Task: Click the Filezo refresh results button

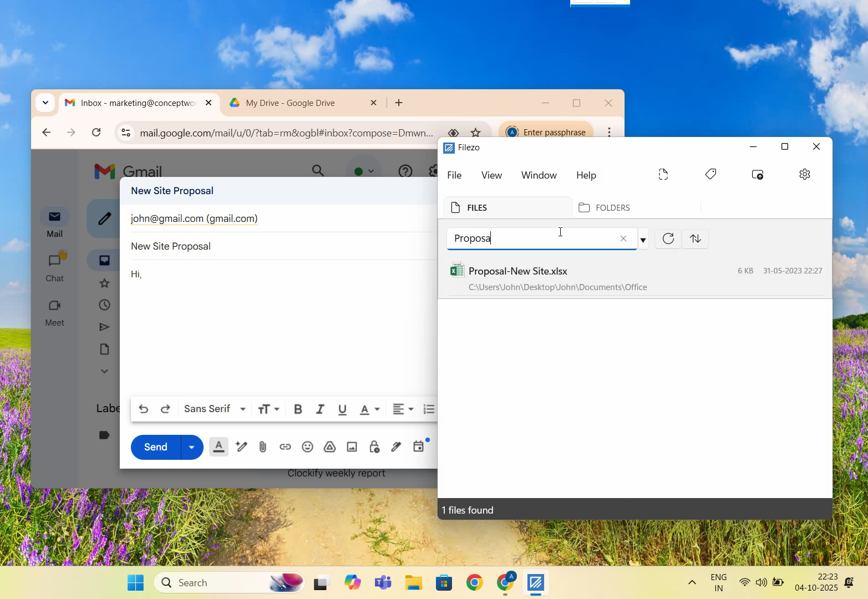Action: coord(668,239)
